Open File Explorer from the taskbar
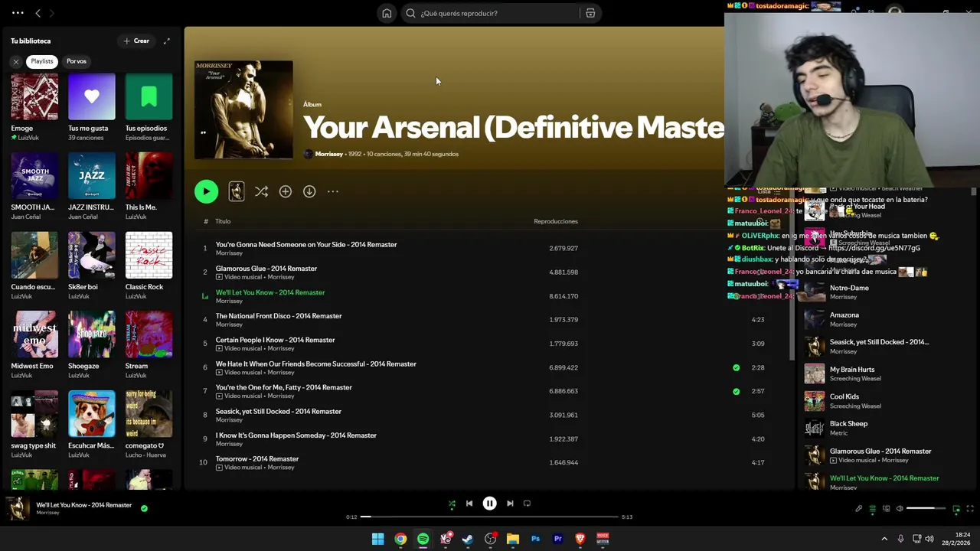The height and width of the screenshot is (551, 980). (x=513, y=539)
